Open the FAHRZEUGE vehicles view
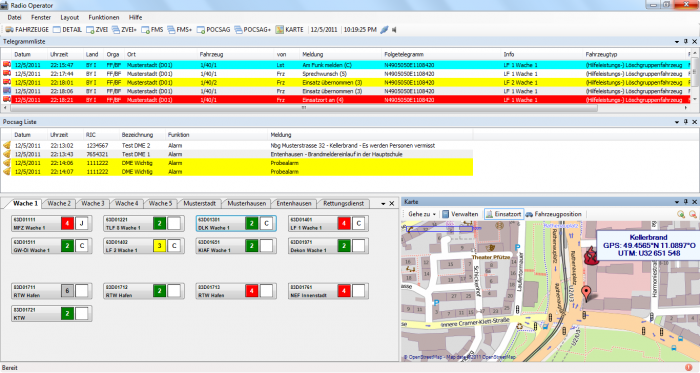Image resolution: width=700 pixels, height=373 pixels. tap(27, 29)
